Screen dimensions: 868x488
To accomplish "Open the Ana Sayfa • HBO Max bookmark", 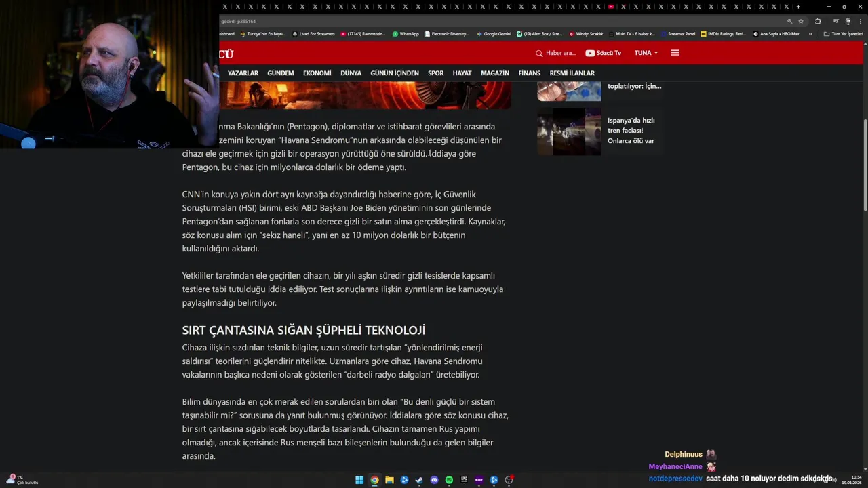I will [x=776, y=34].
